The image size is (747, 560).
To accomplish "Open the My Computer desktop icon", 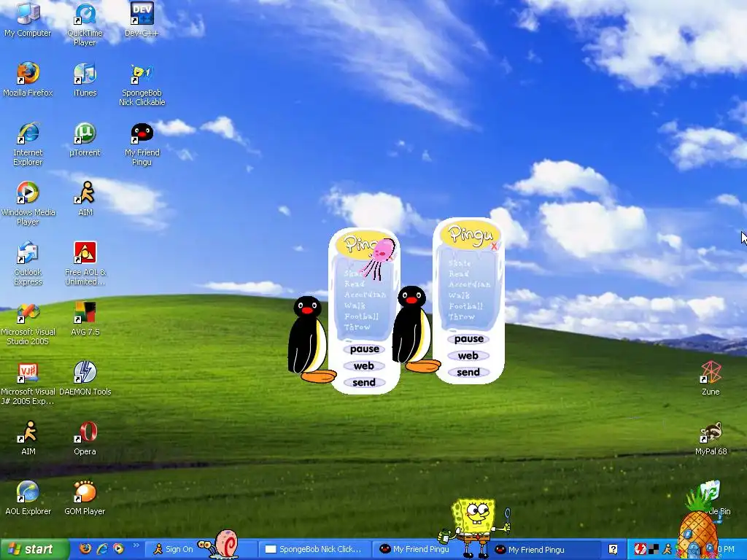I will click(28, 20).
